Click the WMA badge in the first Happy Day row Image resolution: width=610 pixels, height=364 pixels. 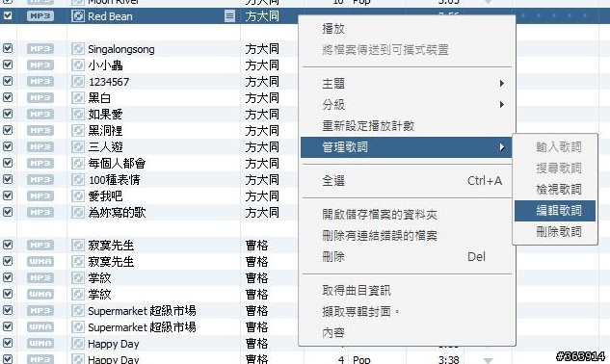point(40,343)
